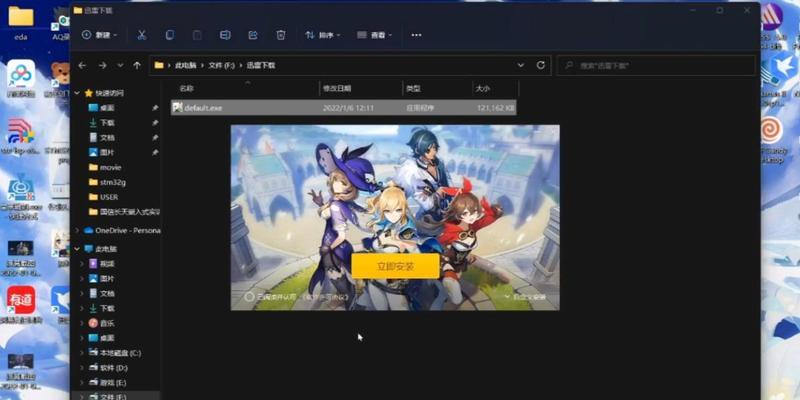Select OneDrive - Personal in sidebar
Screen dimensions: 800x400
[x=122, y=230]
